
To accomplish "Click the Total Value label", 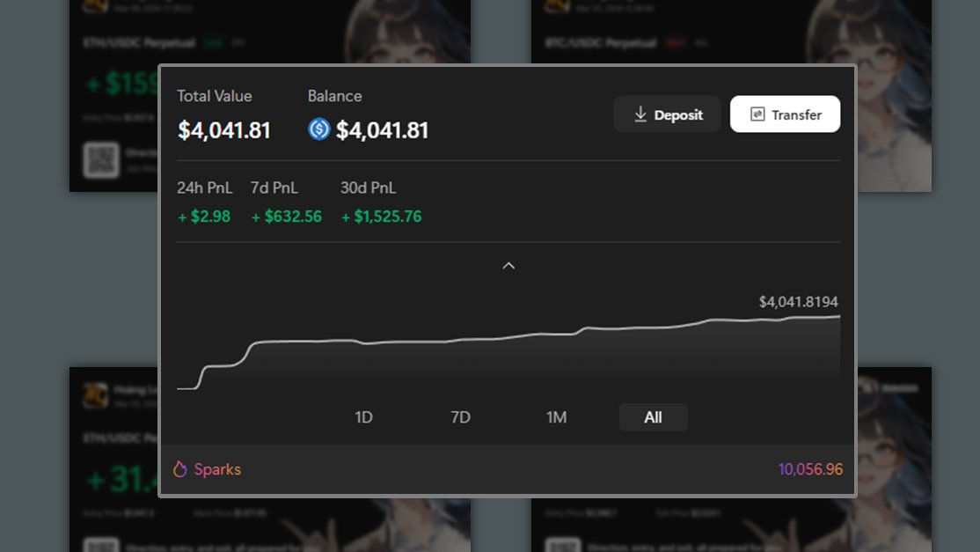I will click(215, 96).
